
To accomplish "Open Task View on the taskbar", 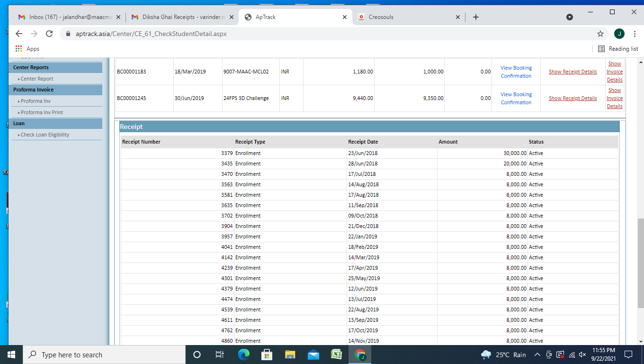I will coord(220,355).
